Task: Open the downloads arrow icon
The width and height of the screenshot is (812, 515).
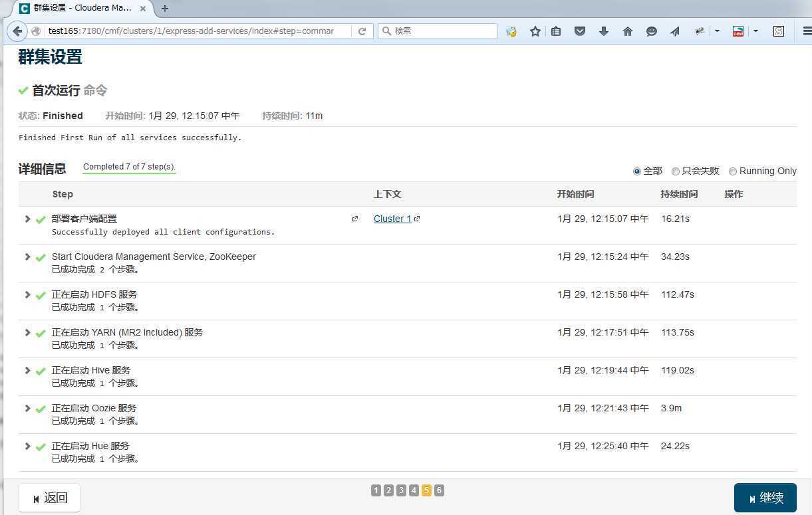Action: click(x=604, y=31)
